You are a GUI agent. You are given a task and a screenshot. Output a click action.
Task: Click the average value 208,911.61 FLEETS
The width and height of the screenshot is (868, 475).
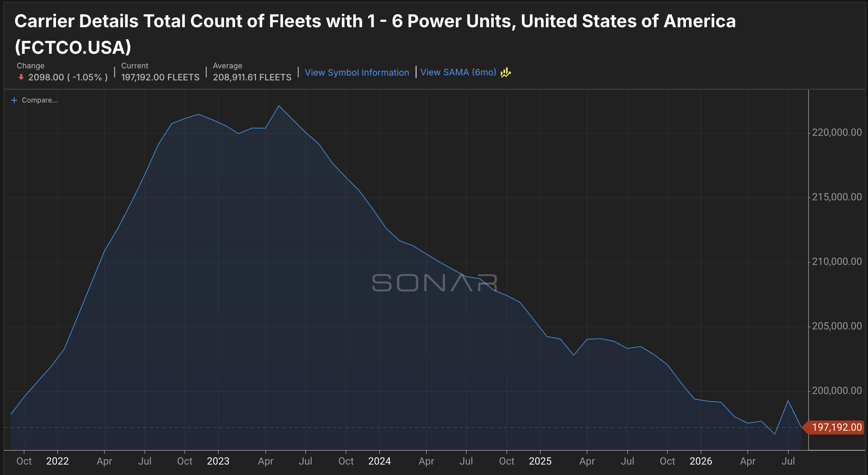pos(252,77)
